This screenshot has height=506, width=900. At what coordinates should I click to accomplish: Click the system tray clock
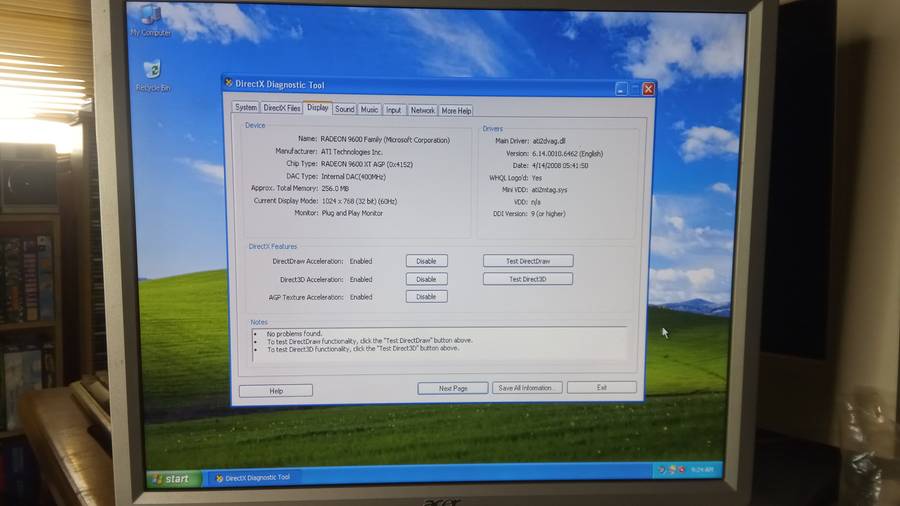click(703, 470)
